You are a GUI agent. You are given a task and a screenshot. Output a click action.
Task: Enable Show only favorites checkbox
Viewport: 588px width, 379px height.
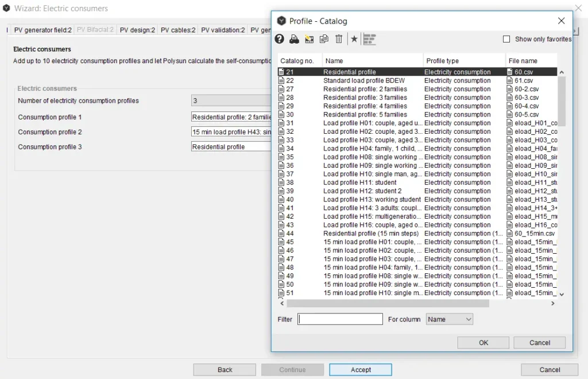coord(506,39)
